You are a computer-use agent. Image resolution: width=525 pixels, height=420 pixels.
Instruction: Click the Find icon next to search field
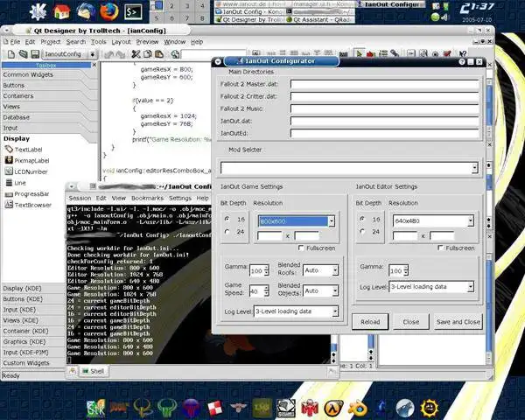pyautogui.click(x=175, y=54)
